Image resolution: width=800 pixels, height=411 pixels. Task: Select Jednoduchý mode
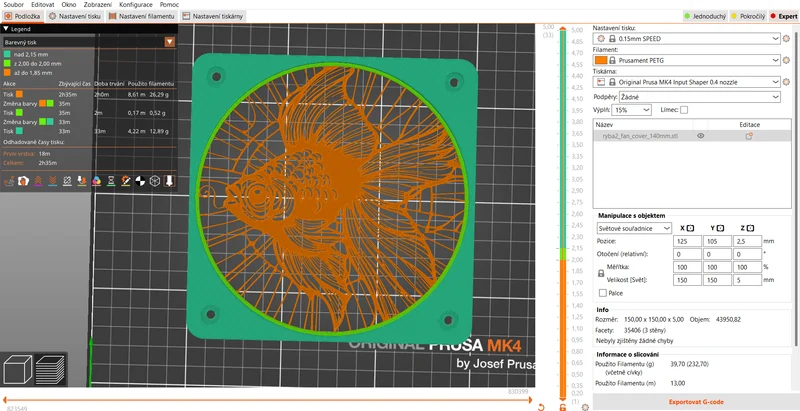(705, 16)
